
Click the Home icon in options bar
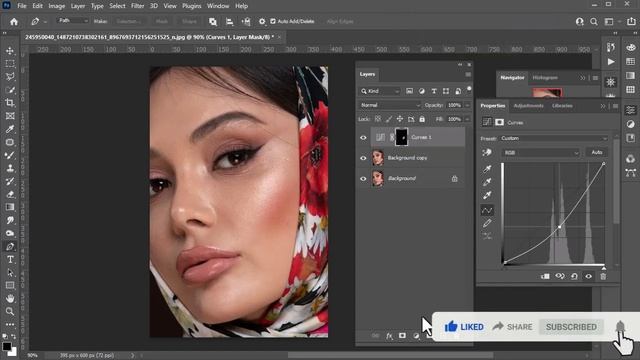coord(14,21)
